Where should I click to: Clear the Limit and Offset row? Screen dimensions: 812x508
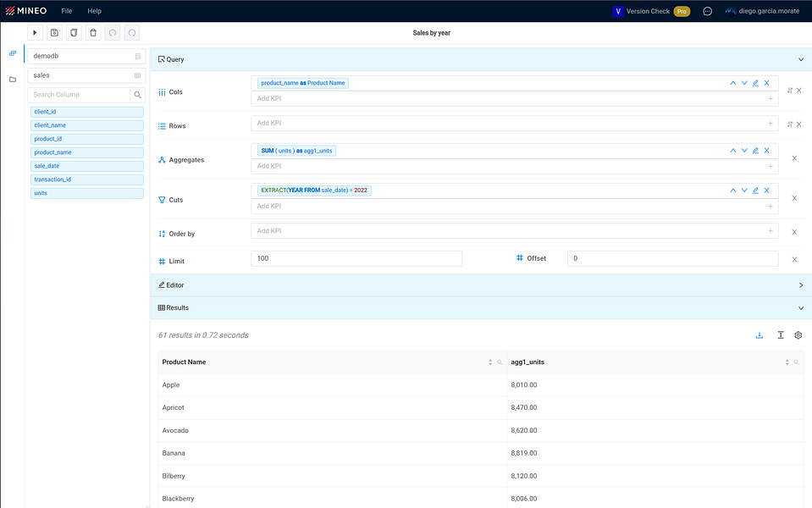(x=794, y=259)
